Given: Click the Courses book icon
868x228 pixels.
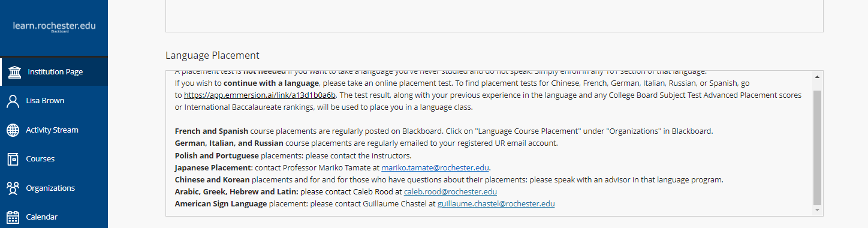Looking at the screenshot, I should point(13,159).
